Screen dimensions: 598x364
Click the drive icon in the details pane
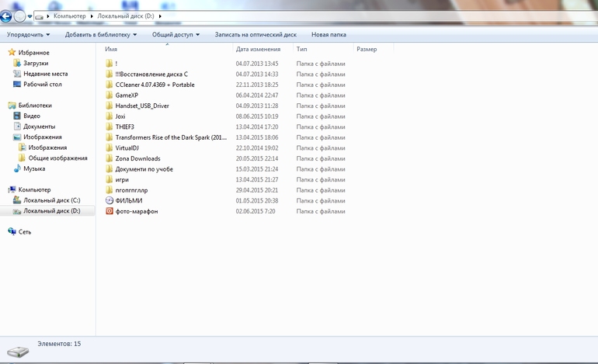click(x=18, y=351)
